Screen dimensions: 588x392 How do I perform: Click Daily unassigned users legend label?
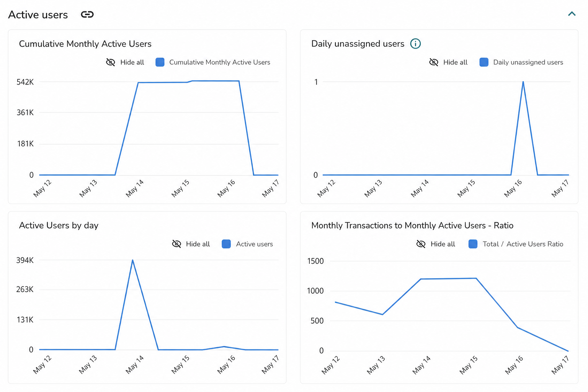(x=528, y=62)
